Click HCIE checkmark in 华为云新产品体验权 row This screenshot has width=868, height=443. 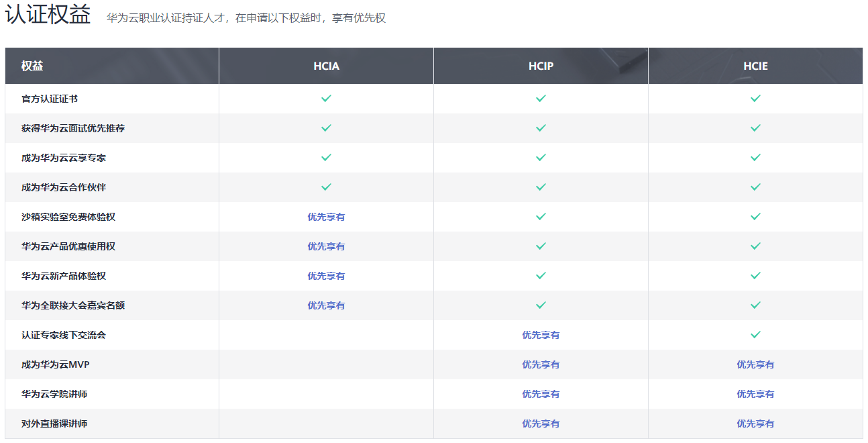click(755, 275)
